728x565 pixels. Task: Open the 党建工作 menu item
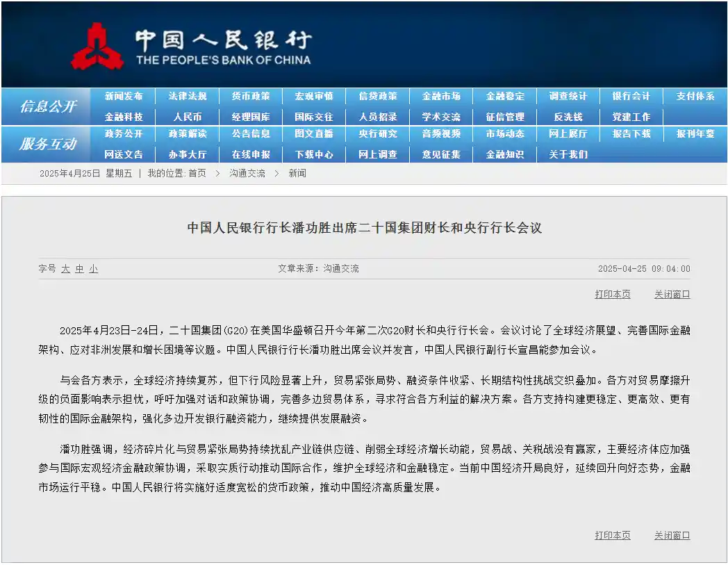click(x=631, y=116)
